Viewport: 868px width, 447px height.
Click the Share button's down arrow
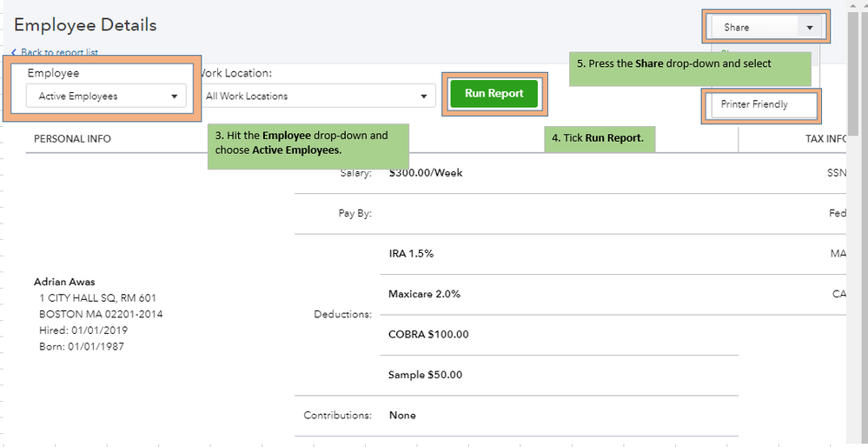click(x=810, y=28)
